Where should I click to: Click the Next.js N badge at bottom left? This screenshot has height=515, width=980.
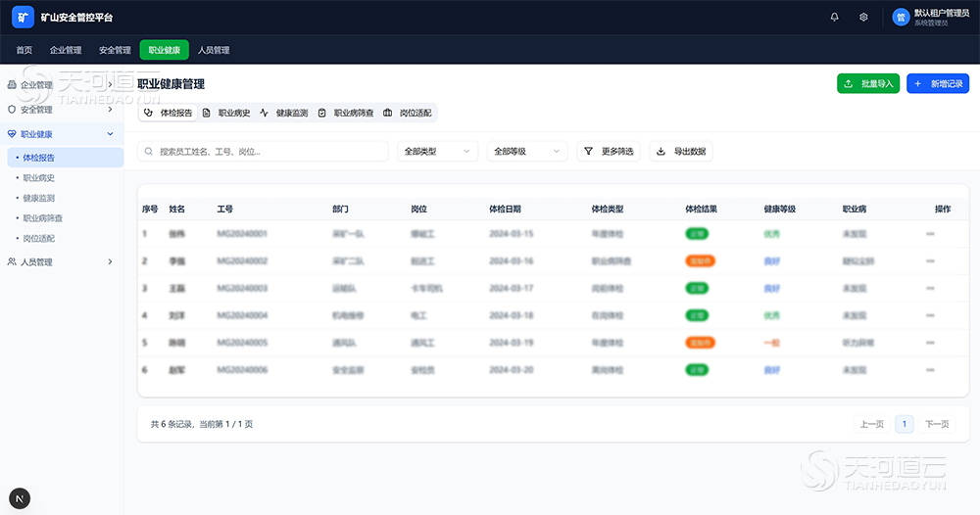(x=20, y=498)
